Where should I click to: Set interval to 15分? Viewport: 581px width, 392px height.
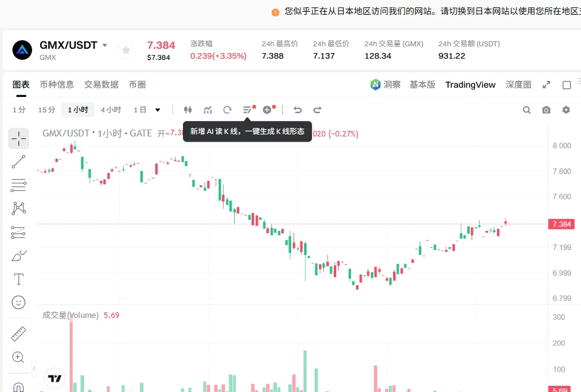(x=47, y=109)
